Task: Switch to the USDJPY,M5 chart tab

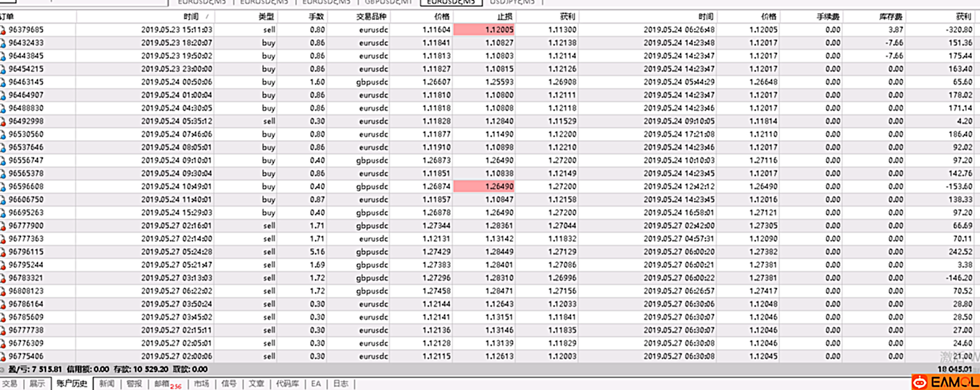Action: [512, 2]
